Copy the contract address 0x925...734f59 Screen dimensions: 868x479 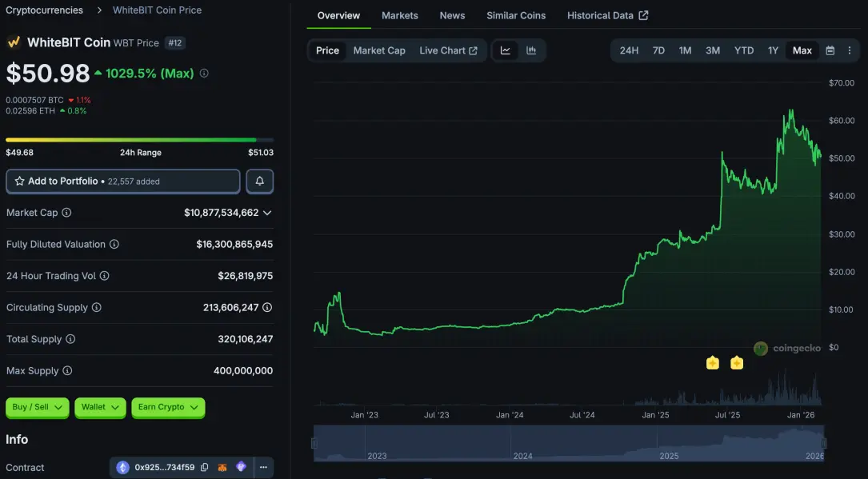(204, 467)
